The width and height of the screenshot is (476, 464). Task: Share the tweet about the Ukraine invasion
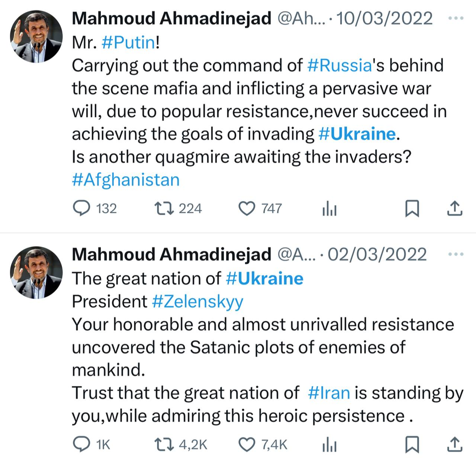point(454,208)
